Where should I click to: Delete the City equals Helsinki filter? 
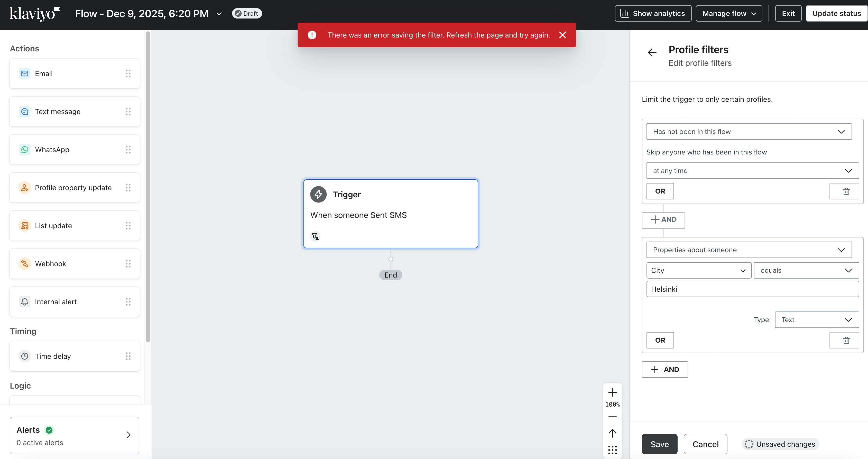(846, 340)
